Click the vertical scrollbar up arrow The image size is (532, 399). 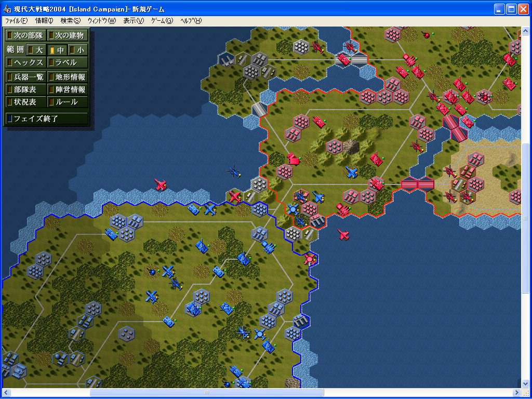click(x=525, y=31)
